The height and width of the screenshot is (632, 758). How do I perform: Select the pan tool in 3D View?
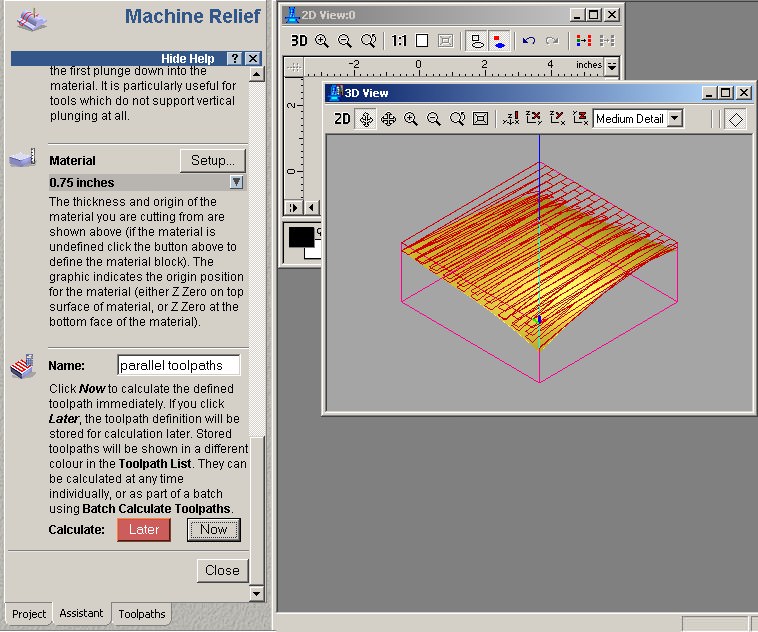click(389, 118)
